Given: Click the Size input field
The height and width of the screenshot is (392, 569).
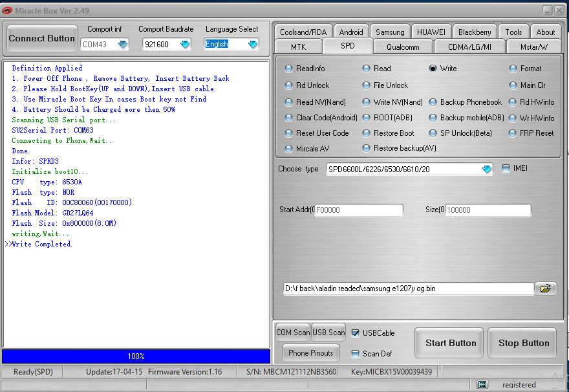Looking at the screenshot, I should pyautogui.click(x=488, y=210).
